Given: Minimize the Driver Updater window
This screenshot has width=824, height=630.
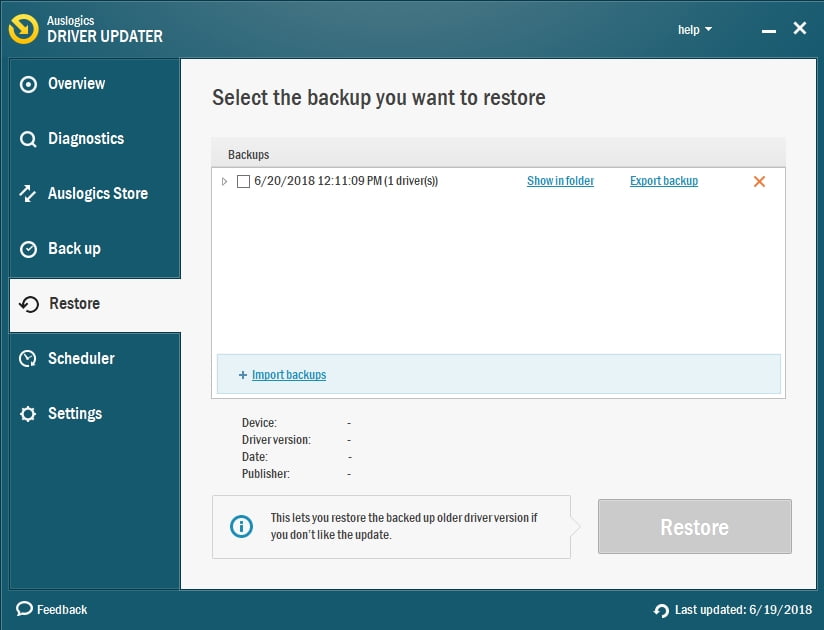Looking at the screenshot, I should pos(769,32).
